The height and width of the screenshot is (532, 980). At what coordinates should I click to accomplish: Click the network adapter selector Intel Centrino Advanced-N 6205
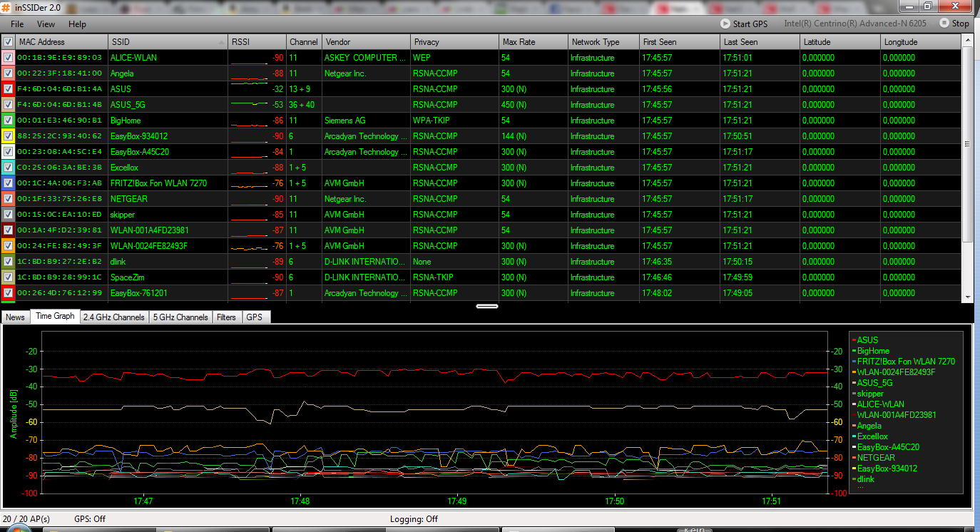855,24
